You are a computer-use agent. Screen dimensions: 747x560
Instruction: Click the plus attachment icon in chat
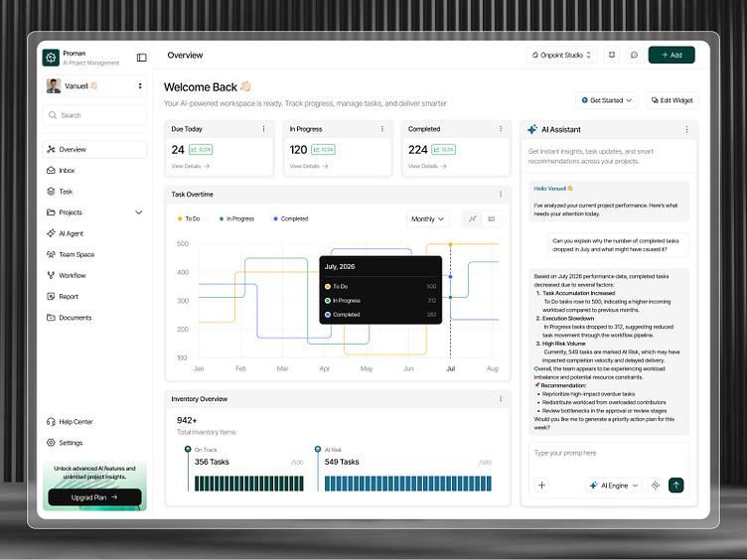(x=541, y=486)
